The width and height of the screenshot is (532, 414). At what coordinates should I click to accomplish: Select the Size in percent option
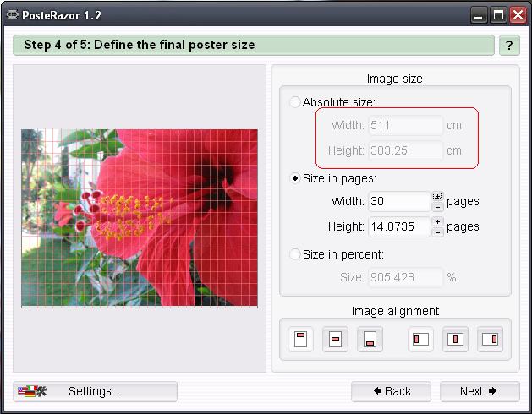coord(295,254)
